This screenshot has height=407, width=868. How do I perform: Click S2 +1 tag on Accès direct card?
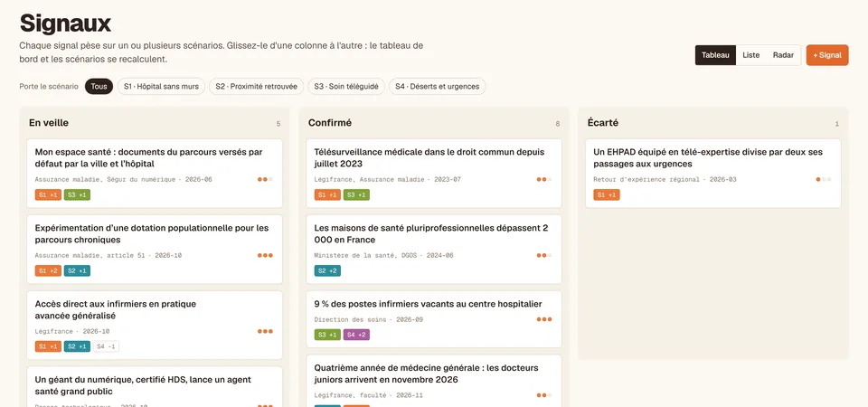[77, 346]
